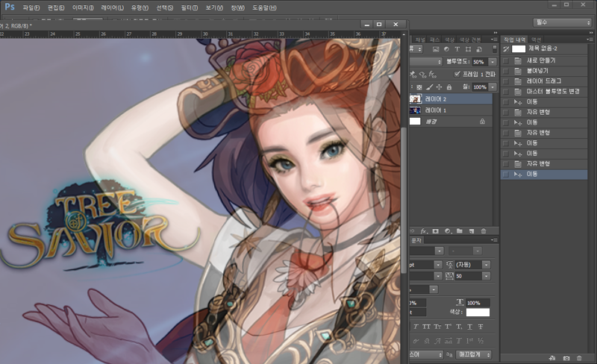
Task: Add a layer mask icon
Action: click(x=436, y=231)
